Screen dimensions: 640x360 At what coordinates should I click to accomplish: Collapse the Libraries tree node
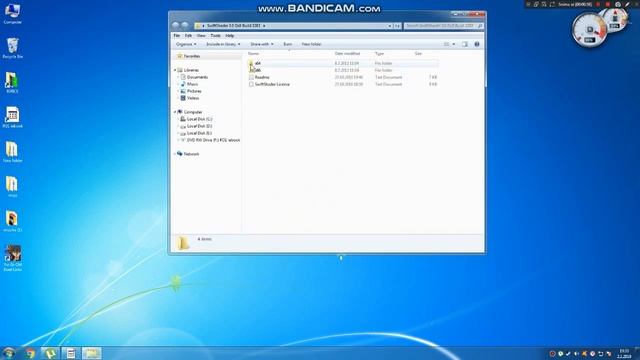(x=175, y=70)
